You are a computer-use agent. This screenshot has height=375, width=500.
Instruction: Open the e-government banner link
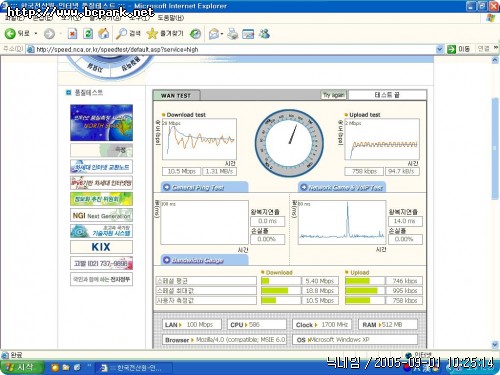click(x=101, y=279)
